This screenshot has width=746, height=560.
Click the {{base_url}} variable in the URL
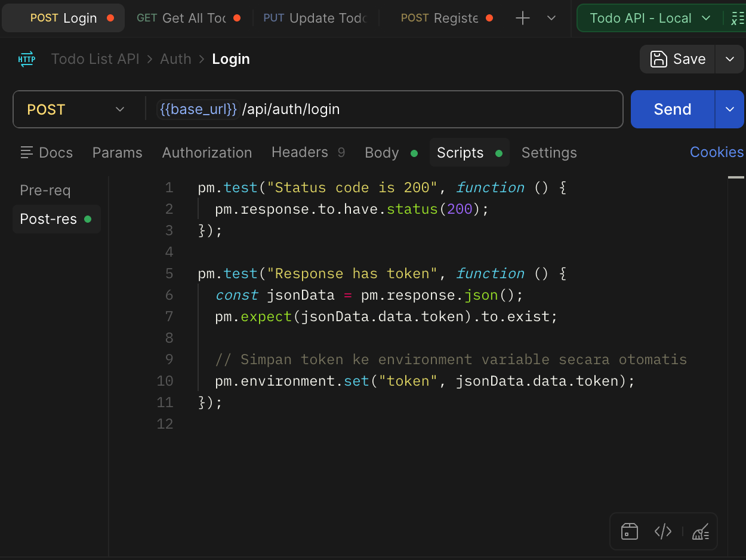pyautogui.click(x=198, y=109)
